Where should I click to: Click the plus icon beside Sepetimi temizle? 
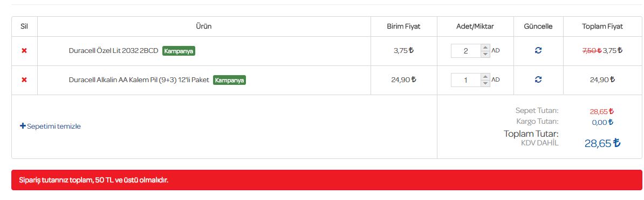[23, 126]
